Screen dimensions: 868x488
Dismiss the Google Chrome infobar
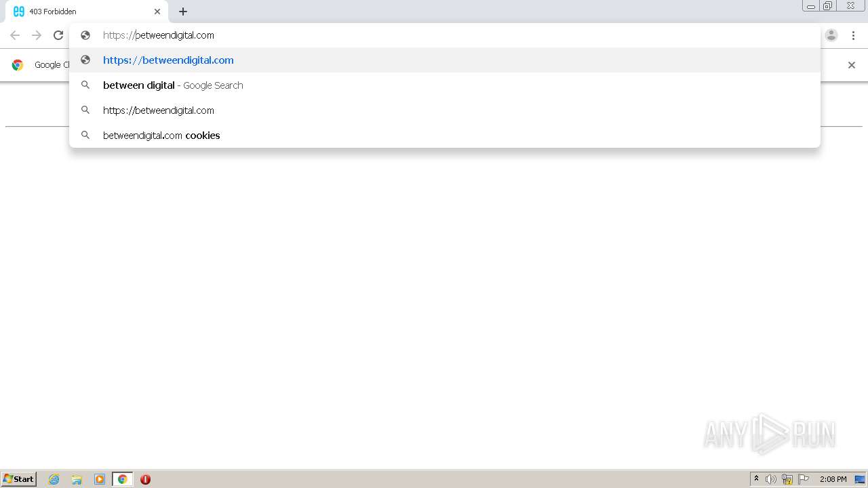pos(852,65)
